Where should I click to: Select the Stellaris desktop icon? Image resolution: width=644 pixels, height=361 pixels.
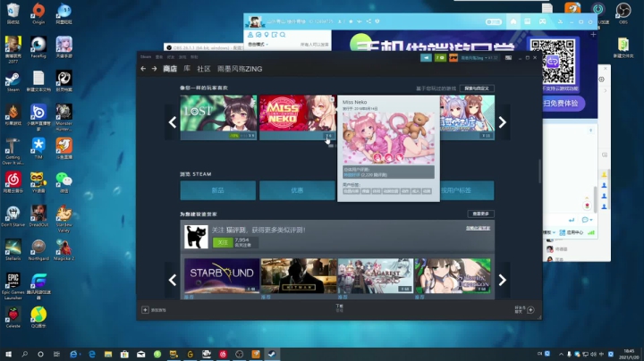[x=13, y=250]
